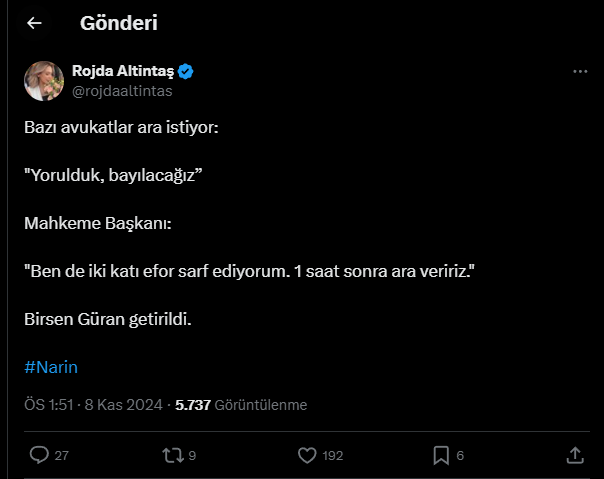
Task: Click the Gönderi page title
Action: tap(119, 23)
